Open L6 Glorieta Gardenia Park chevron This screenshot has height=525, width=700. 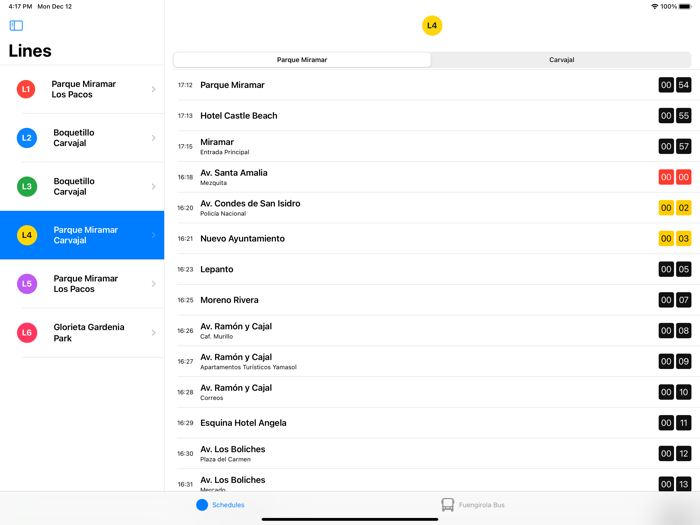coord(153,332)
